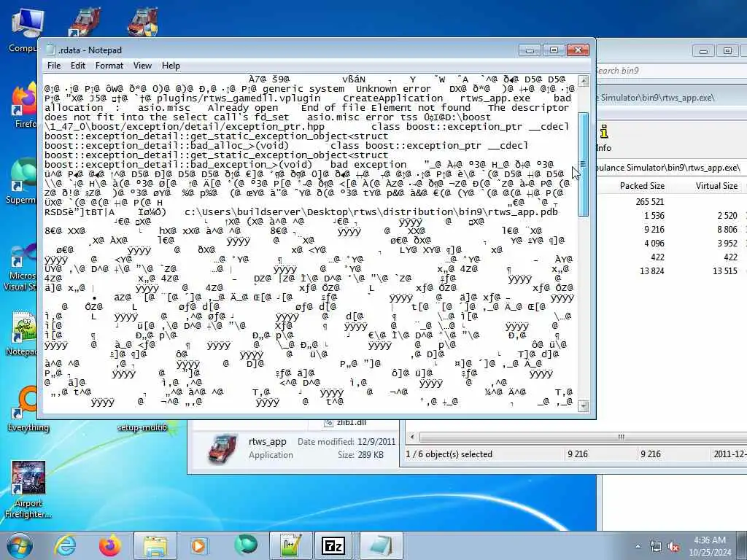
Task: Click the virtual size value 13 515
Action: pyautogui.click(x=725, y=271)
